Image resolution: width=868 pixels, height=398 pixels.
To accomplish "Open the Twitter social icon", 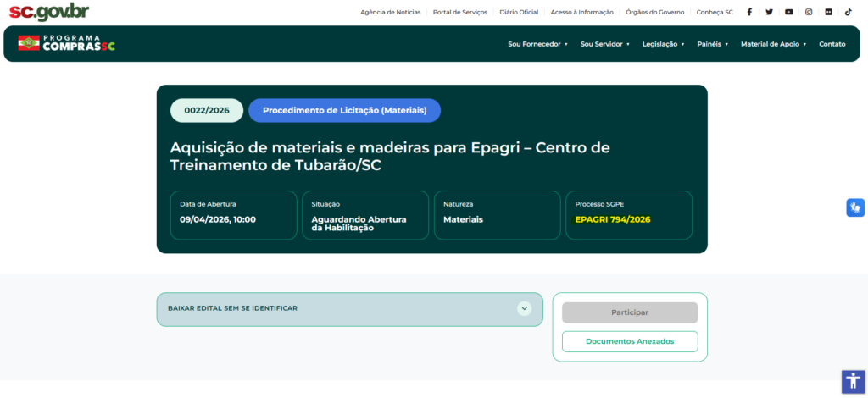I will click(769, 12).
